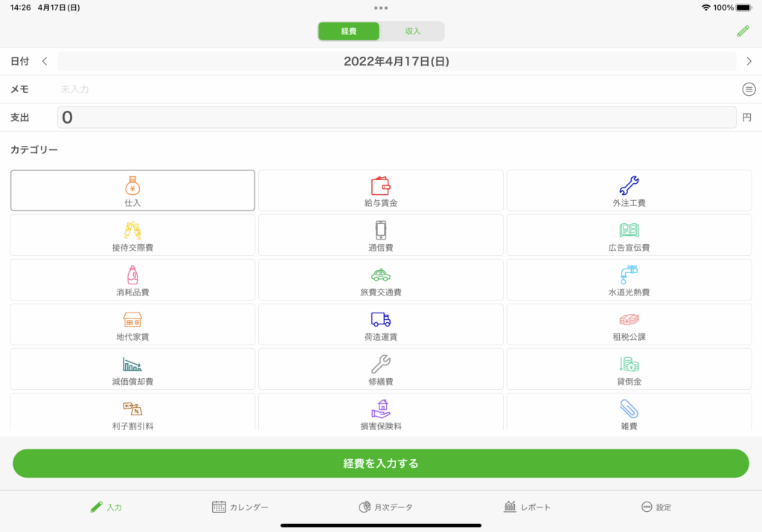
Task: Focus the メモ memo input field
Action: 397,89
